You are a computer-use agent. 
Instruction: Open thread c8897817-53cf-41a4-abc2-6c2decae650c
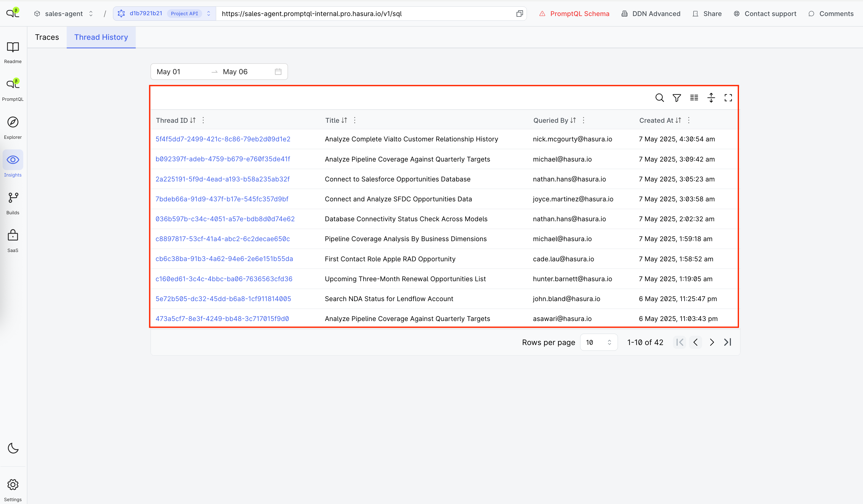(x=223, y=239)
